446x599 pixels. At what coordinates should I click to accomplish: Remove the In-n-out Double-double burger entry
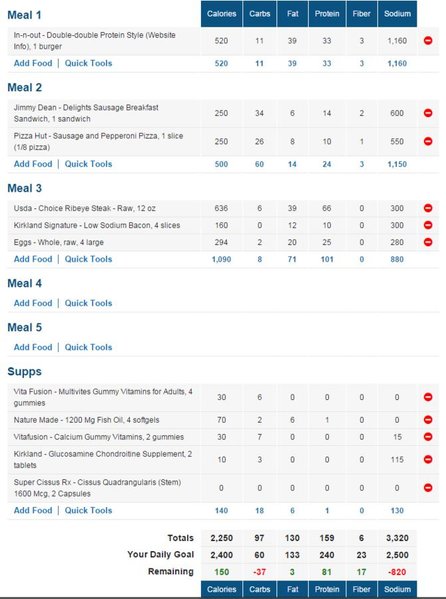(x=428, y=40)
